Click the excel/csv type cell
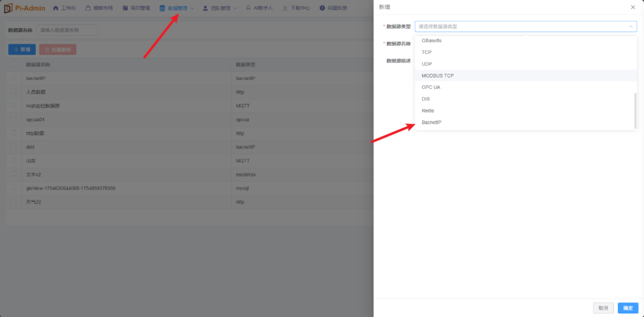The image size is (644, 317). (x=246, y=174)
